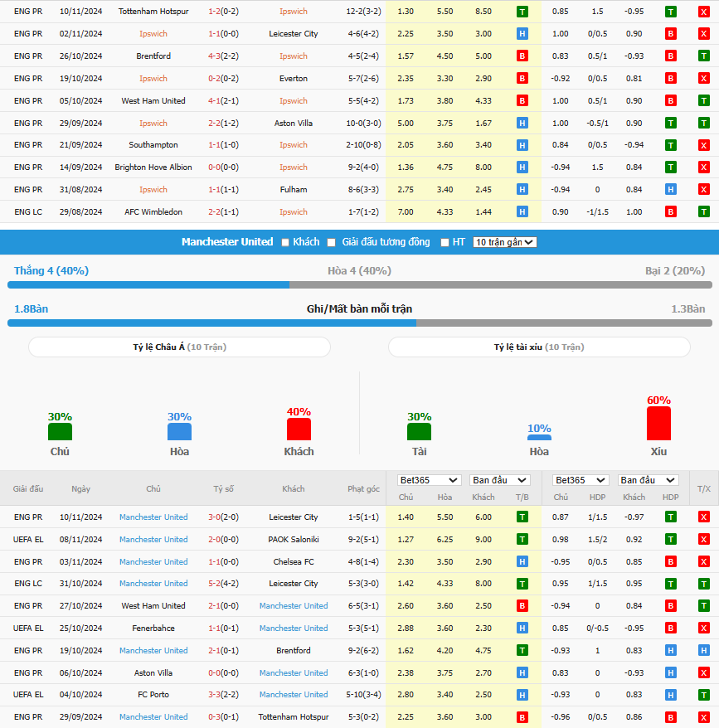Click the T/B red B icon in Man United-Tottenham 29/09 row
Viewport: 719px width, 728px height.
(522, 717)
